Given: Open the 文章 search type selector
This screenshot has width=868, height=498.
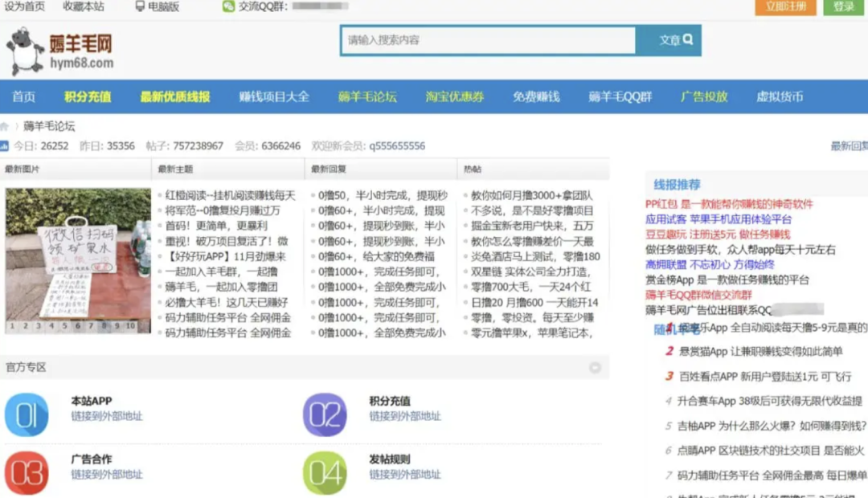Looking at the screenshot, I should click(669, 40).
